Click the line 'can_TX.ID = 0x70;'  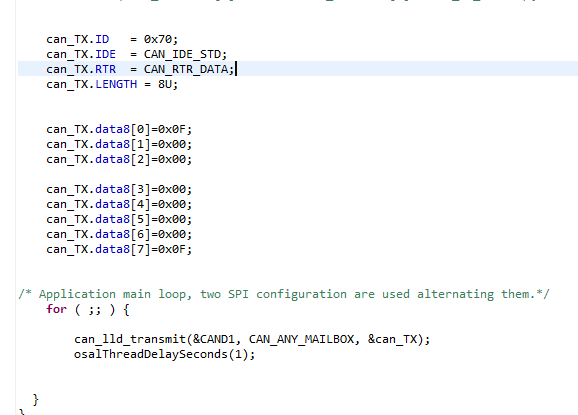coord(112,39)
